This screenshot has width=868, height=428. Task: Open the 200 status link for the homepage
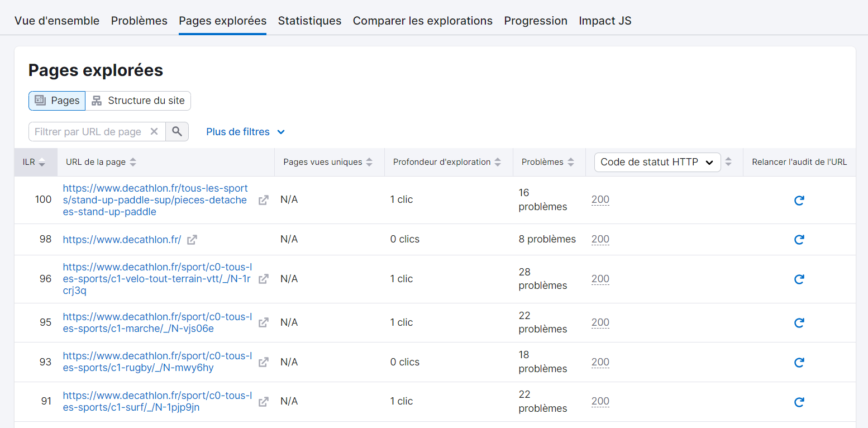[x=600, y=239]
